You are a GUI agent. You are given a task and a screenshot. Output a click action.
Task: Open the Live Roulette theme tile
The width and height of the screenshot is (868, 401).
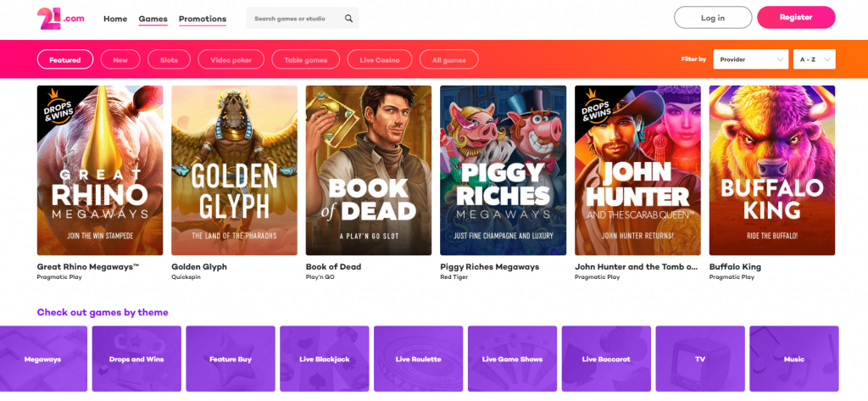[419, 359]
